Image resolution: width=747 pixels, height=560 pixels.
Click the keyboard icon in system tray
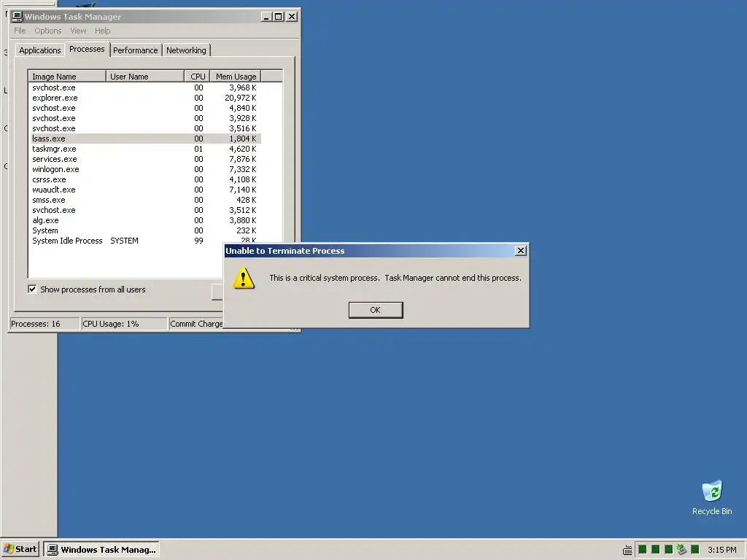point(627,550)
